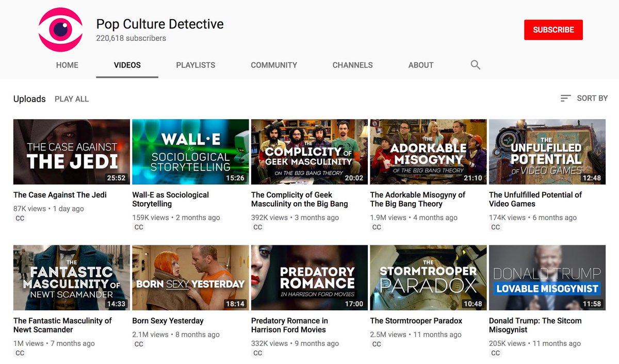
Task: Open Predatory Romance in Harrison Ford Movies title
Action: 290,325
